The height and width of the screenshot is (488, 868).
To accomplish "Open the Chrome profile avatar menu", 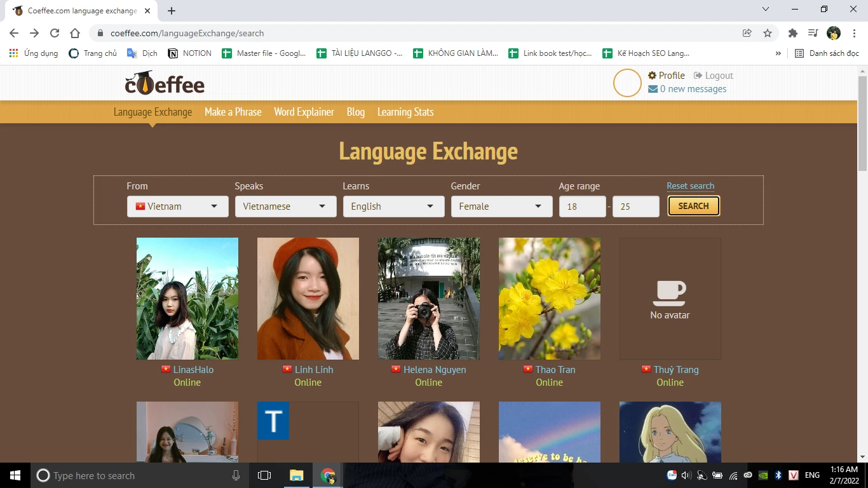I will (834, 33).
